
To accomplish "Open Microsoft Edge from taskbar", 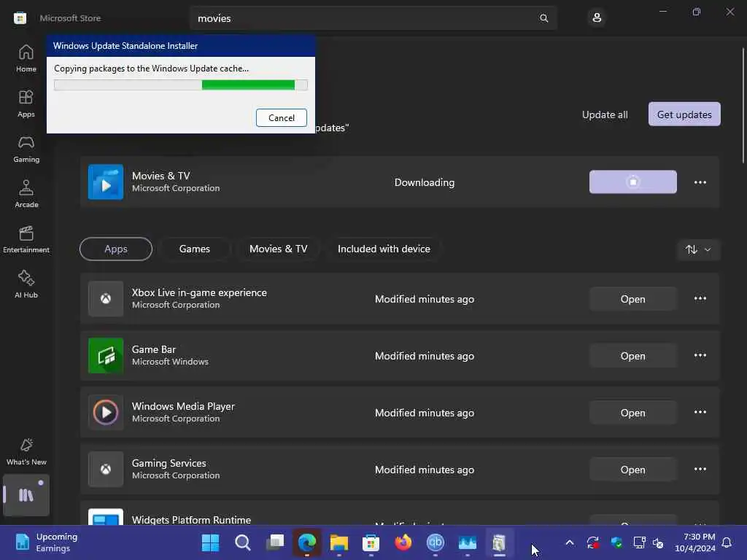I will tap(307, 542).
